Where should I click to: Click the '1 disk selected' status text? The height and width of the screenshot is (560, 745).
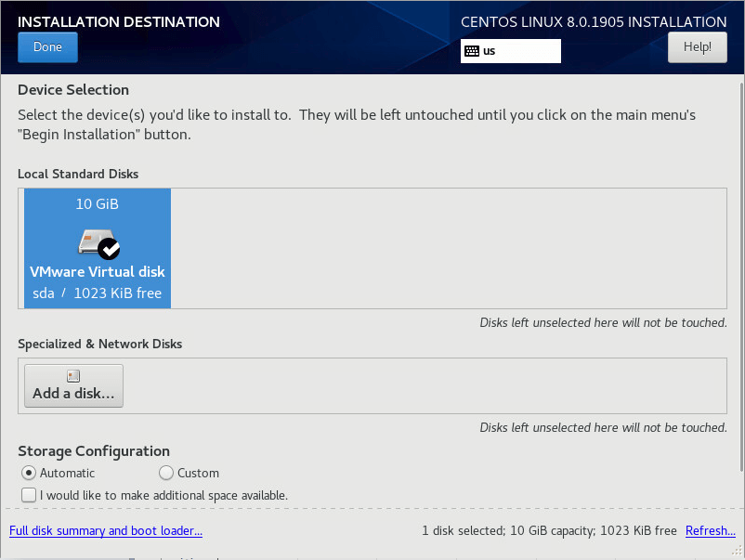(548, 531)
